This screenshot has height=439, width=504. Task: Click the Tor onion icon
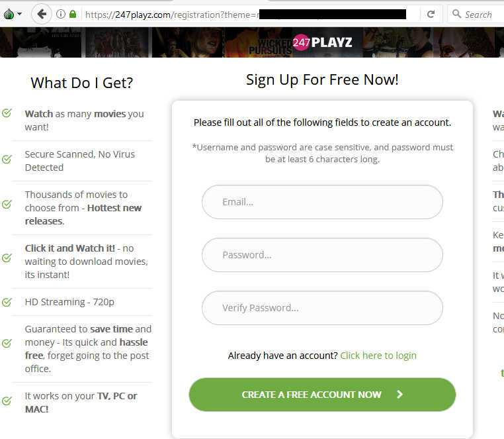[x=9, y=14]
